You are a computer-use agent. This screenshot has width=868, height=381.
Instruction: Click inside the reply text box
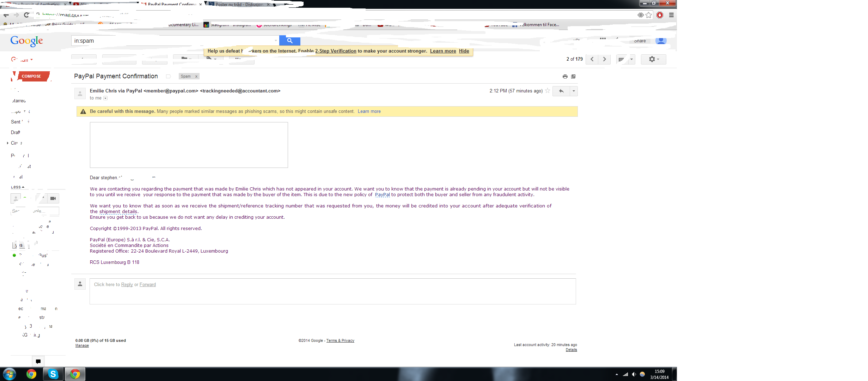pos(332,291)
